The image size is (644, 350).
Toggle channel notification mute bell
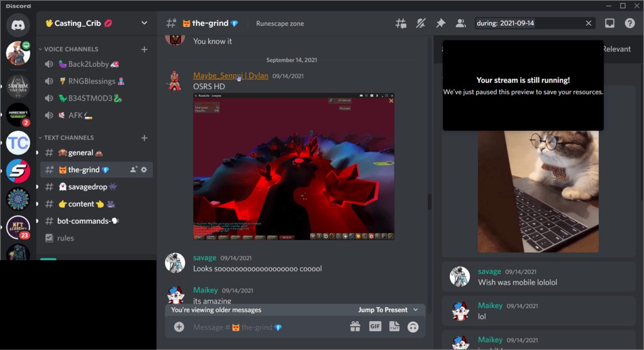pyautogui.click(x=421, y=23)
